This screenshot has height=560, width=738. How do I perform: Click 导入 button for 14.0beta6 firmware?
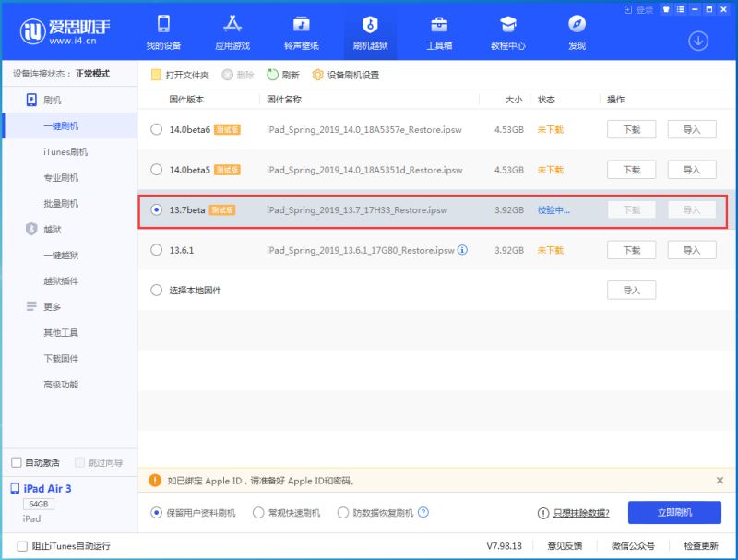tap(692, 129)
